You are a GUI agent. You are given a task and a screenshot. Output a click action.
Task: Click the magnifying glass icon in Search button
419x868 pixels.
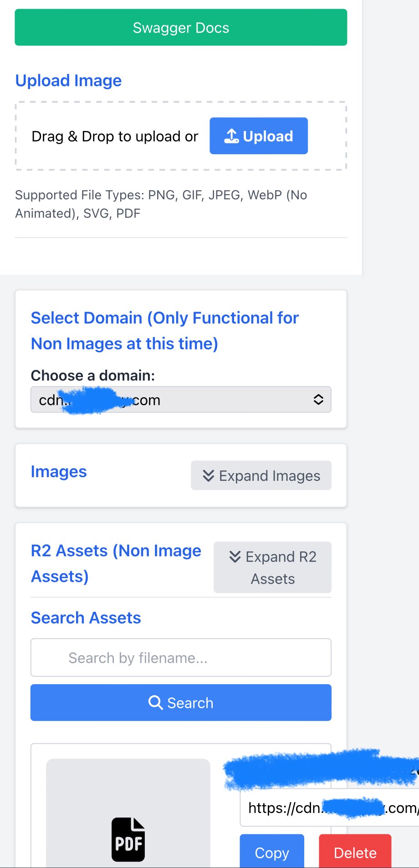(x=156, y=702)
